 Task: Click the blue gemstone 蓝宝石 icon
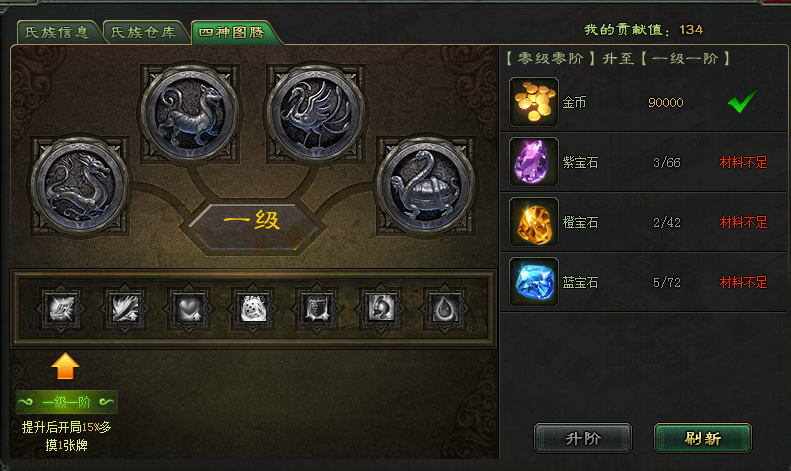534,282
